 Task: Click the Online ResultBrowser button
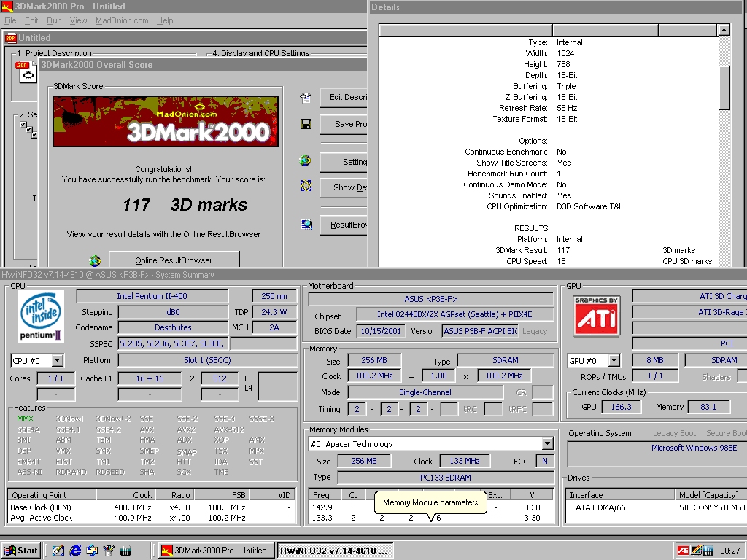pyautogui.click(x=174, y=259)
